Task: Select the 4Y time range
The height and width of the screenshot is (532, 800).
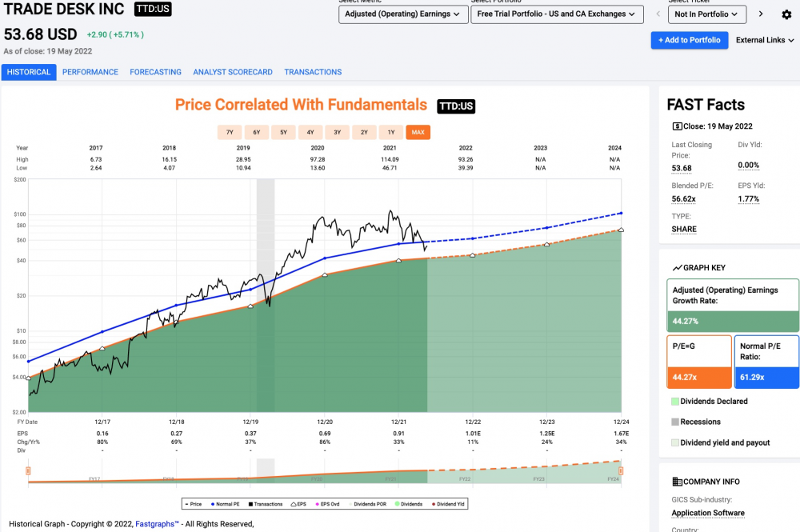Action: (310, 132)
